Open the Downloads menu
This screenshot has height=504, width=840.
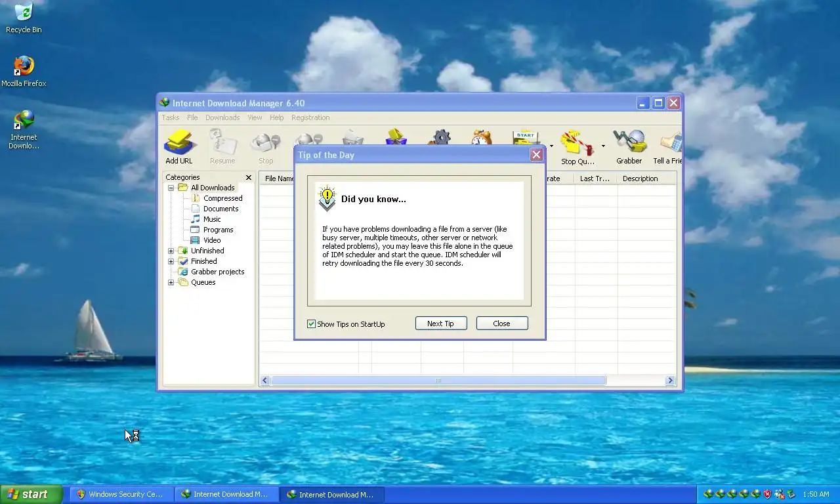222,117
